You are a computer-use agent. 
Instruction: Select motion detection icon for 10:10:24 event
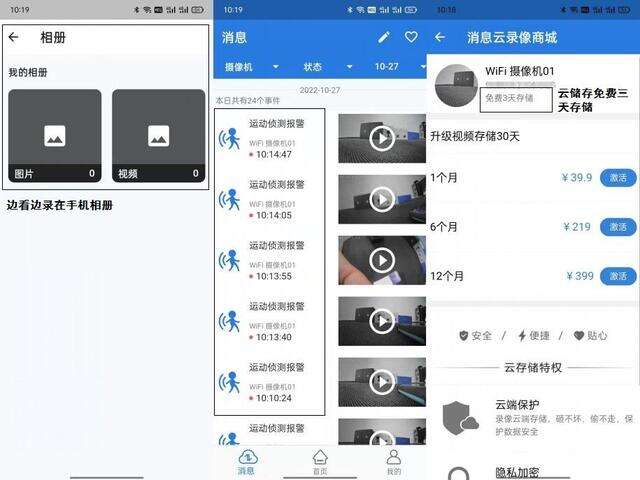[x=229, y=382]
